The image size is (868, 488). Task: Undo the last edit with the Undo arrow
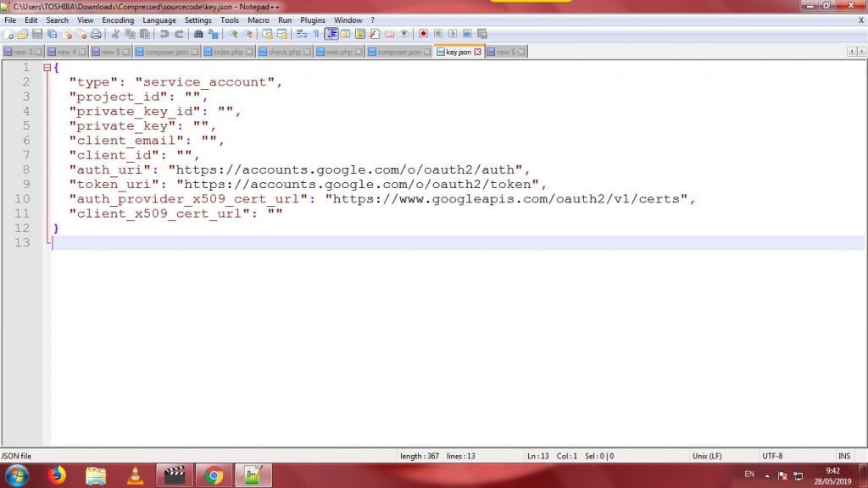coord(164,34)
